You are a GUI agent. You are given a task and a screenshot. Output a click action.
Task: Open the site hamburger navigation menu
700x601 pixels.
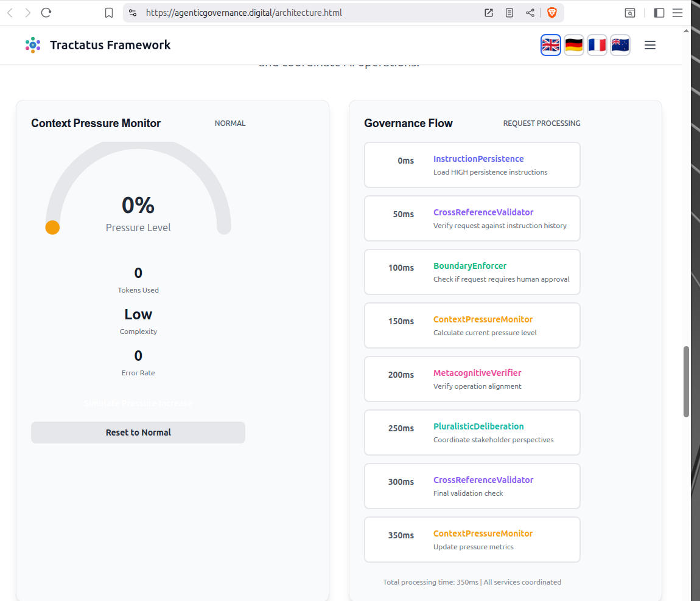point(649,45)
